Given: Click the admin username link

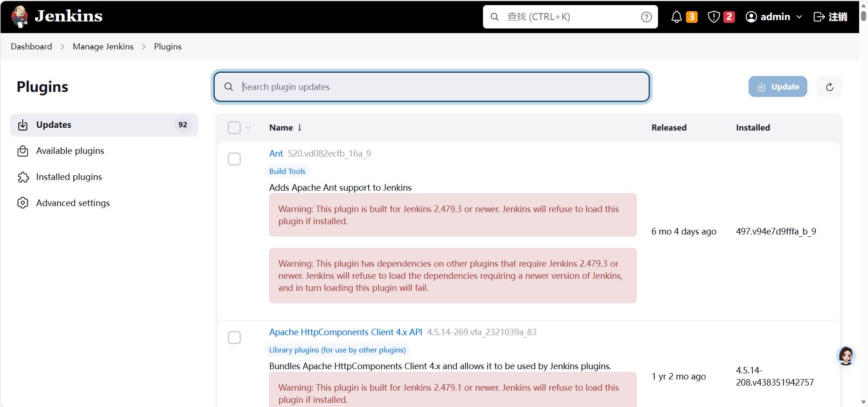Looking at the screenshot, I should 775,17.
